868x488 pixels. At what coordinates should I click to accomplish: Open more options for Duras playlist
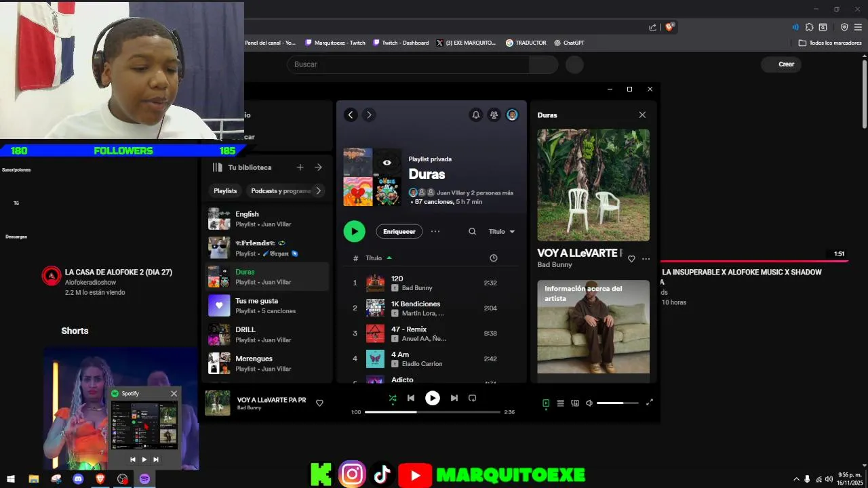(x=435, y=232)
